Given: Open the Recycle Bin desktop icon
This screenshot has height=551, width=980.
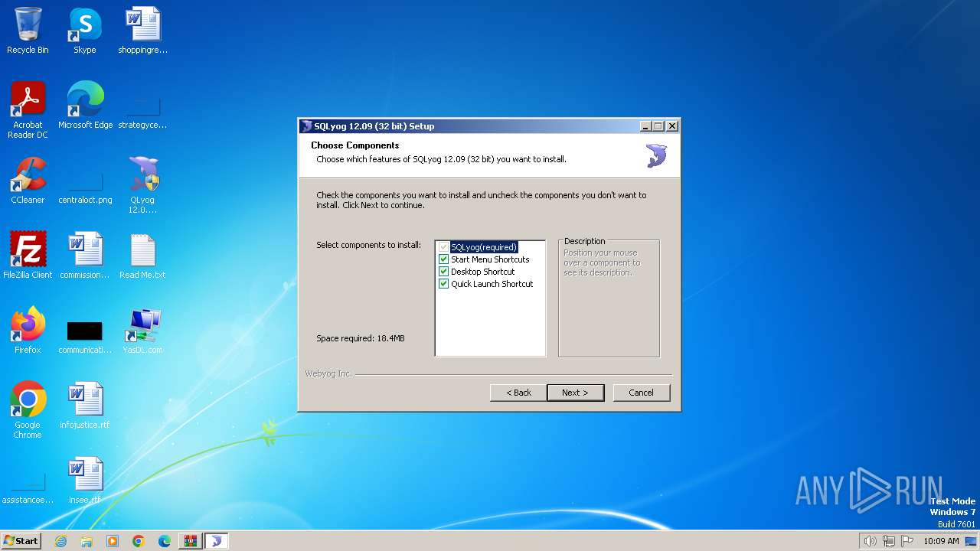Looking at the screenshot, I should pyautogui.click(x=28, y=31).
